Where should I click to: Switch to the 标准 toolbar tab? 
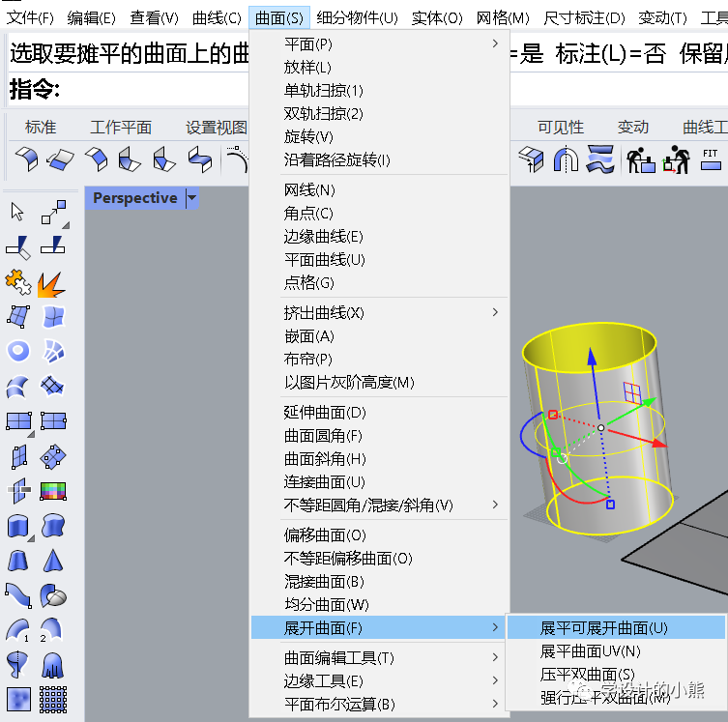[x=41, y=127]
